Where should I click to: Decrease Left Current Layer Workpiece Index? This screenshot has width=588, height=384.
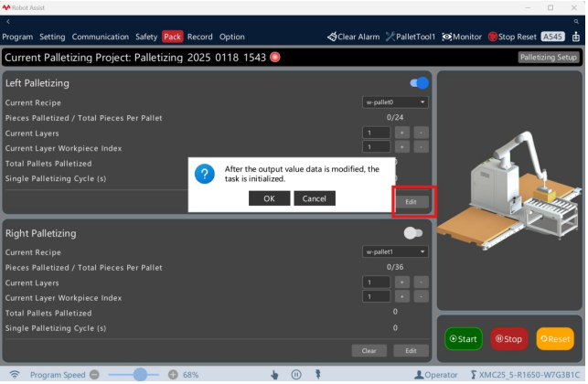[422, 147]
